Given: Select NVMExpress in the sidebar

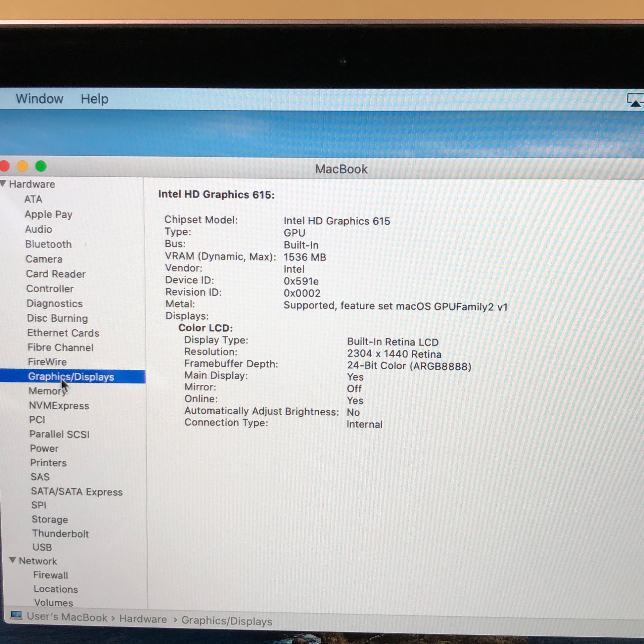Looking at the screenshot, I should pyautogui.click(x=59, y=405).
